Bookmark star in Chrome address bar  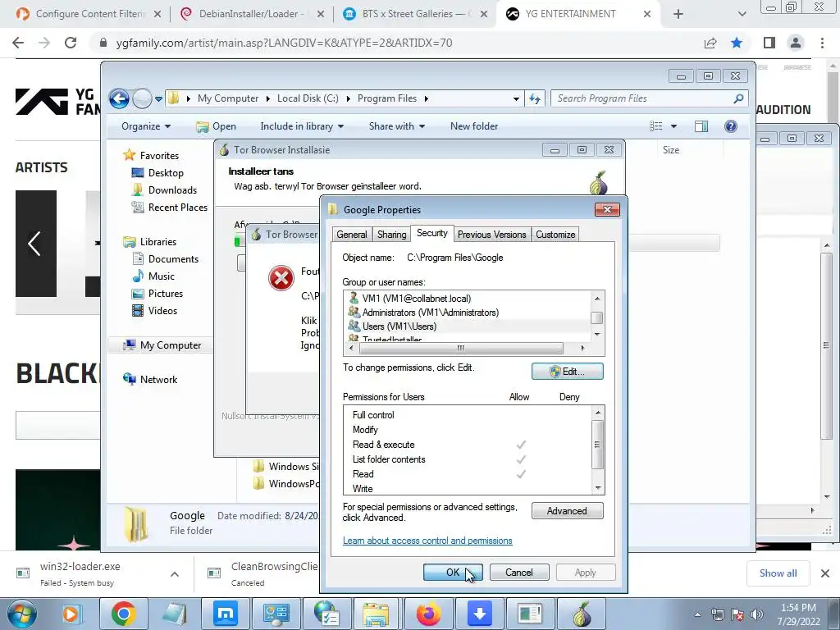[737, 43]
